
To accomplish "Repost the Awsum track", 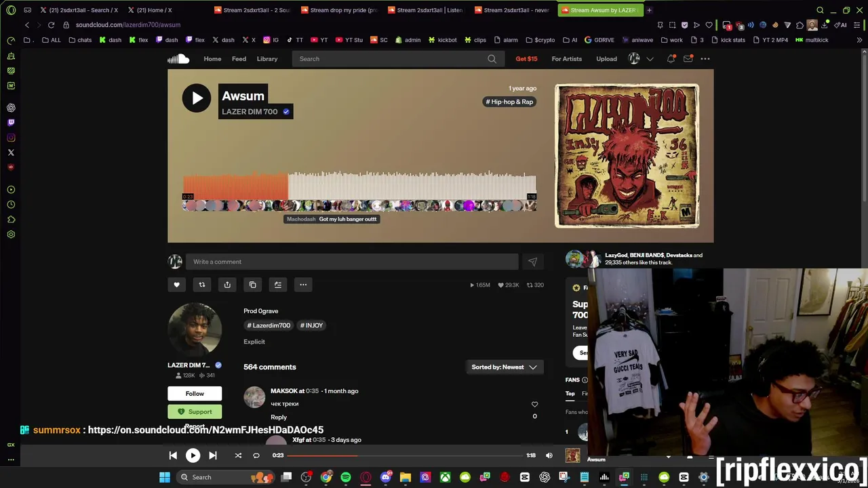I will [201, 285].
